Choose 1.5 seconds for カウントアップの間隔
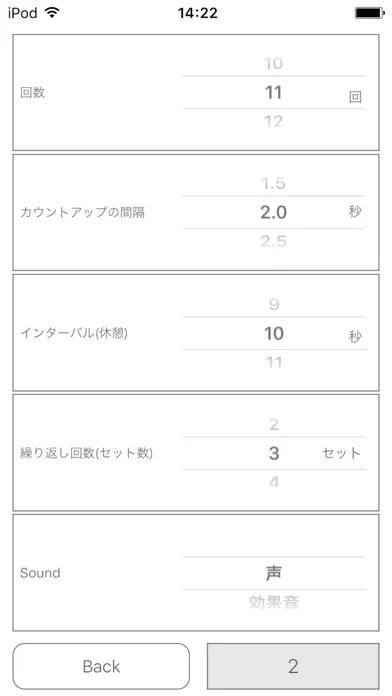392x696 pixels. click(x=273, y=183)
